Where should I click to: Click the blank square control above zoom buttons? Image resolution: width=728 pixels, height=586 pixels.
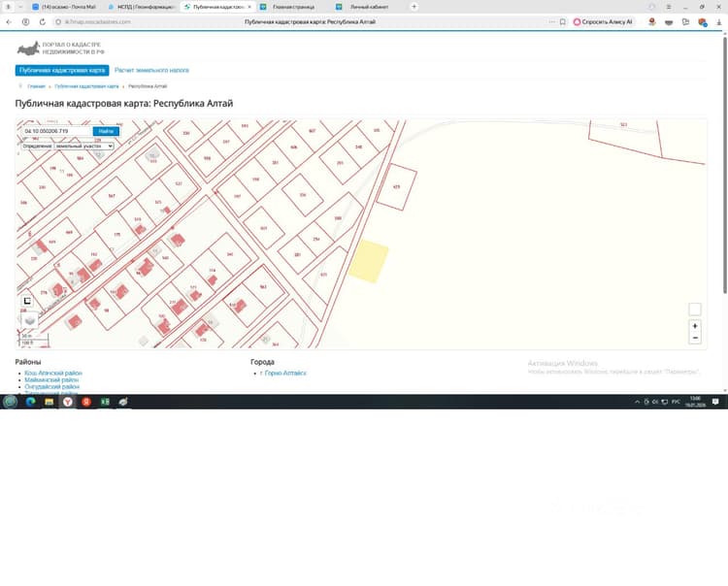[695, 309]
